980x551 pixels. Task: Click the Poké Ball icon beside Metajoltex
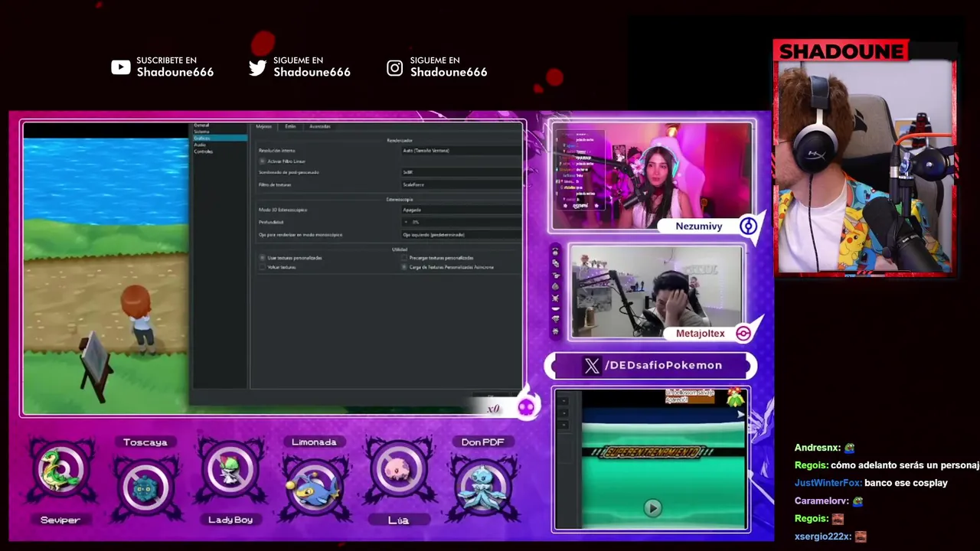coord(743,333)
